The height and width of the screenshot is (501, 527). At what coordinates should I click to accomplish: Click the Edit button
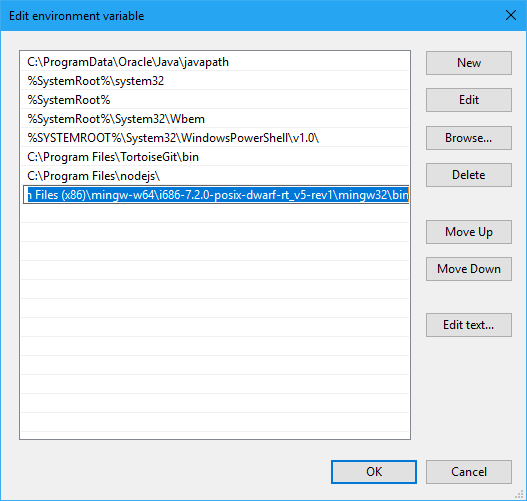coord(469,100)
